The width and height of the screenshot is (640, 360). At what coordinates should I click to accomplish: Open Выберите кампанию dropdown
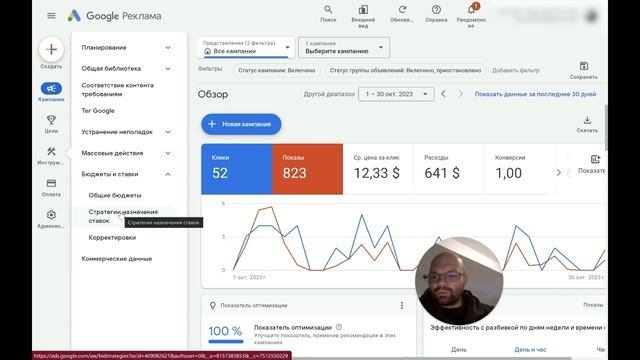tap(344, 48)
